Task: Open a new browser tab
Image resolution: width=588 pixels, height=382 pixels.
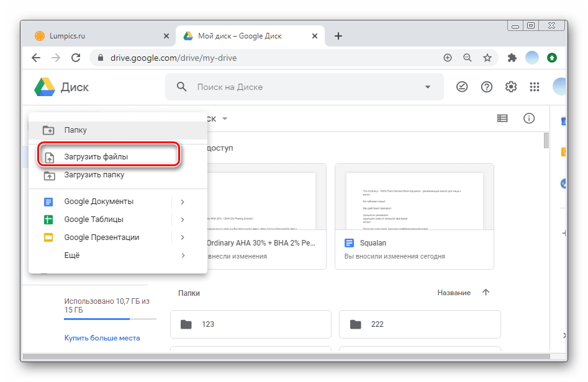Action: coord(338,36)
